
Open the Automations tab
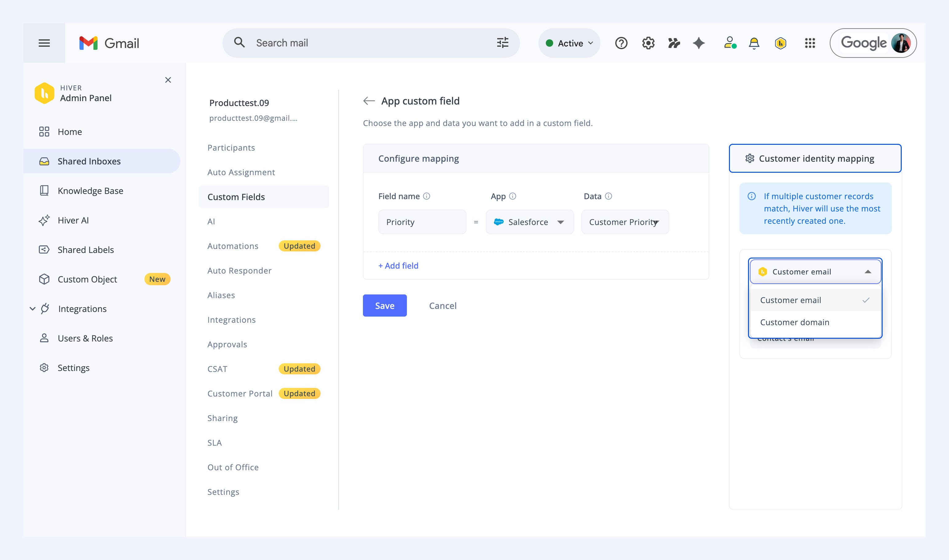point(233,246)
